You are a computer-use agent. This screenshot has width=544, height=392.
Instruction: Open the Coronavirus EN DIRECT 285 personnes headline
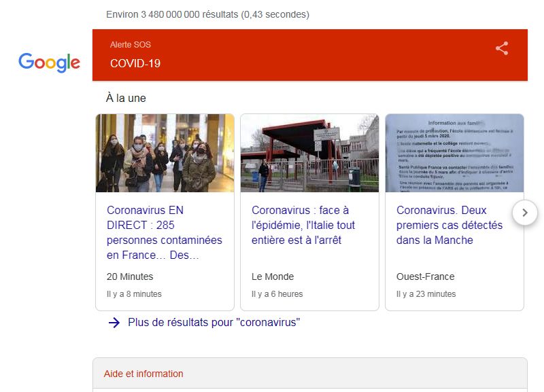[x=165, y=232]
